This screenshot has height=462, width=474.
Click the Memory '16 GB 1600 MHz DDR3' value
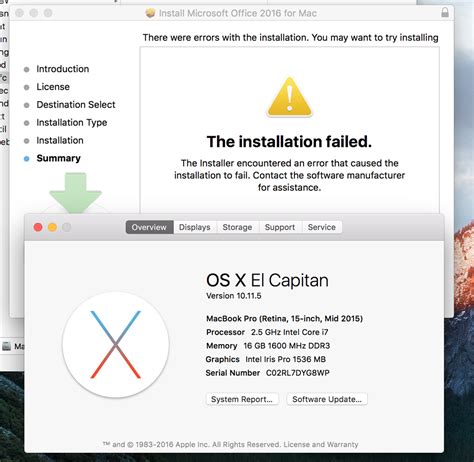pos(287,346)
